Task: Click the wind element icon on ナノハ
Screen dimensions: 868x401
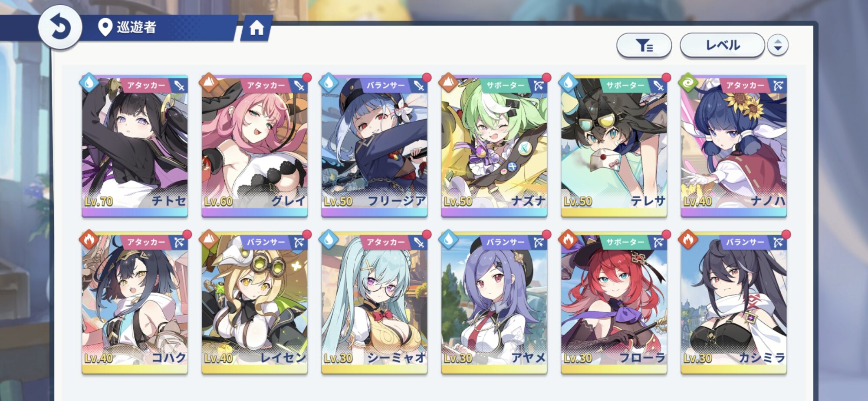Action: click(688, 82)
